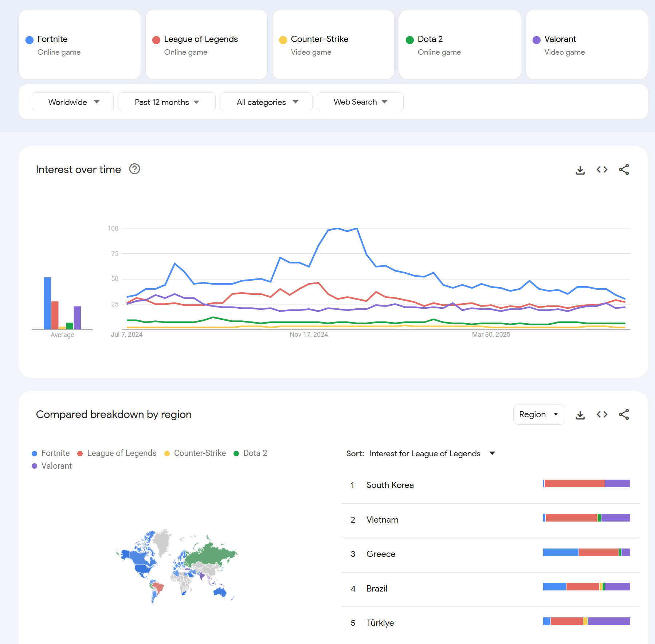Viewport: 655px width, 644px height.
Task: Open Vietnam region row
Action: pyautogui.click(x=490, y=520)
